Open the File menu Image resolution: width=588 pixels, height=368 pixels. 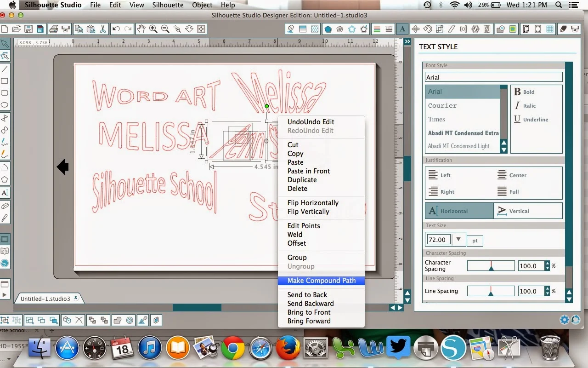tap(95, 5)
